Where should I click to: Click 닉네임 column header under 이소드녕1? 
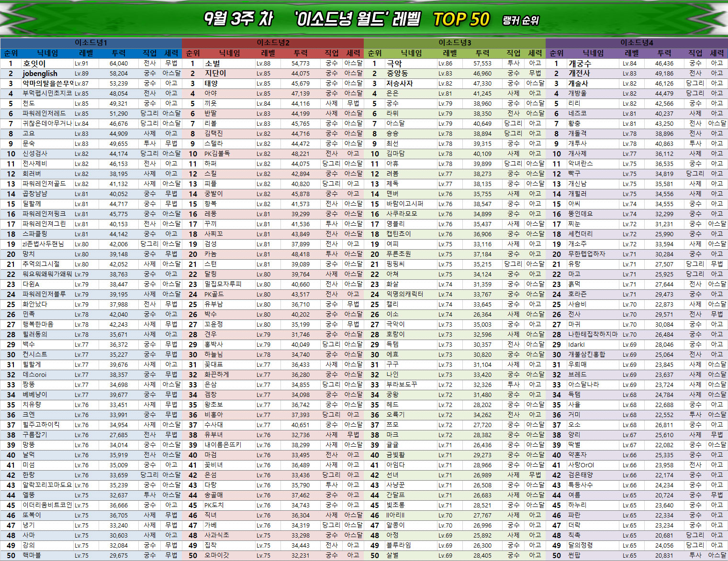[48, 53]
